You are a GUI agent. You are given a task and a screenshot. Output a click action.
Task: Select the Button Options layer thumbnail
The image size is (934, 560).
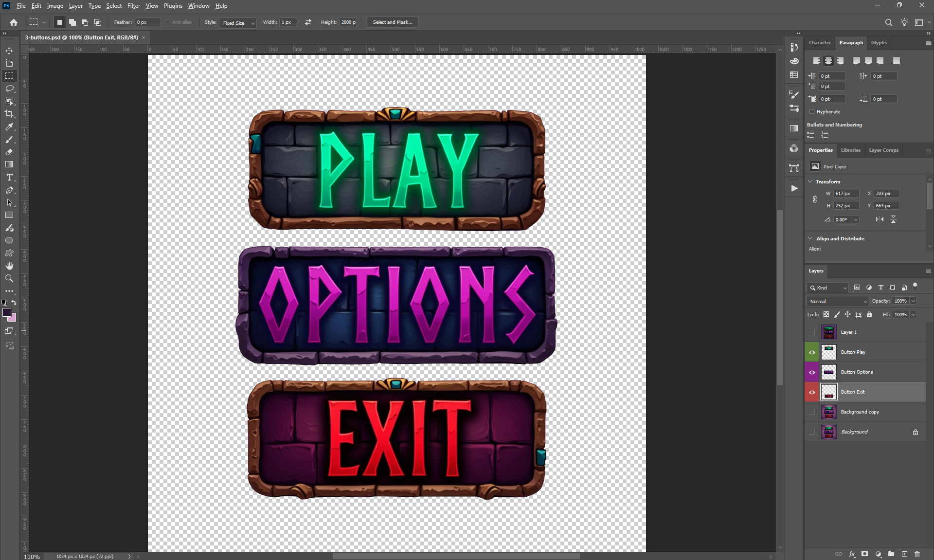828,372
